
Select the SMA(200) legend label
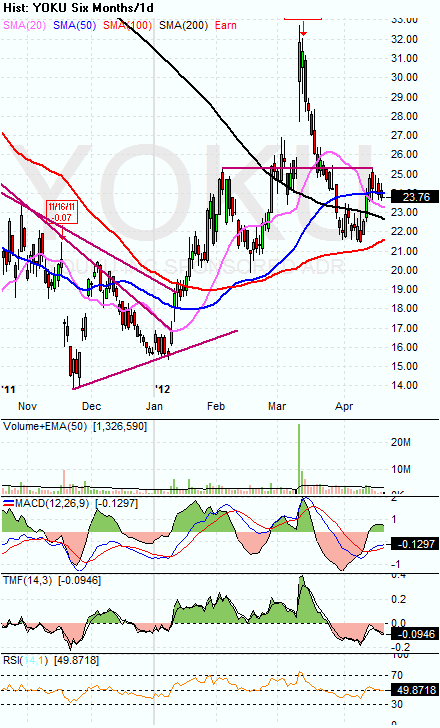coord(184,25)
